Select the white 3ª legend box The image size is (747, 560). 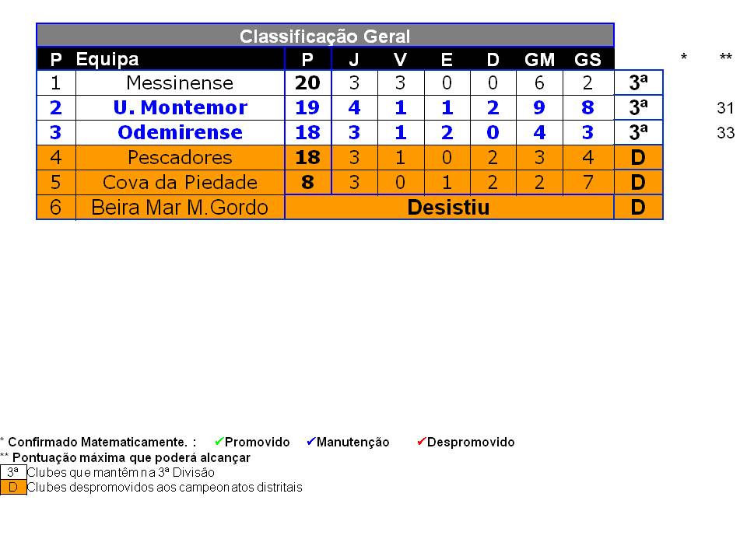pos(13,471)
